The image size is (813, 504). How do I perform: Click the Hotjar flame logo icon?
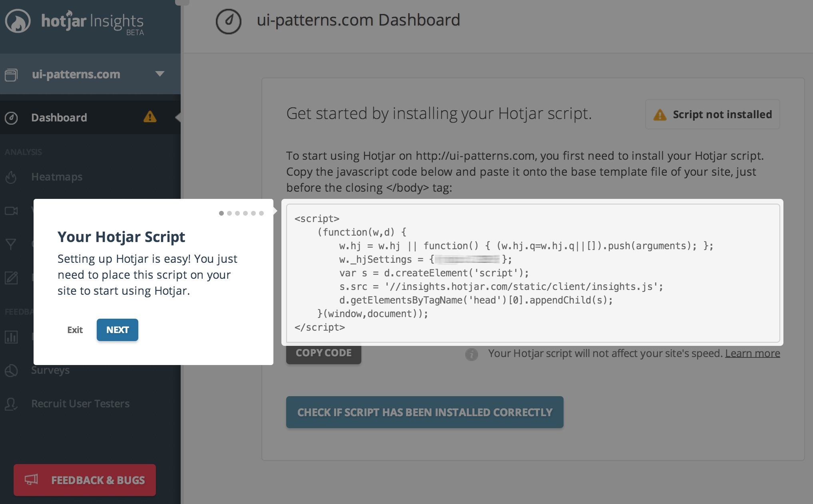(18, 21)
